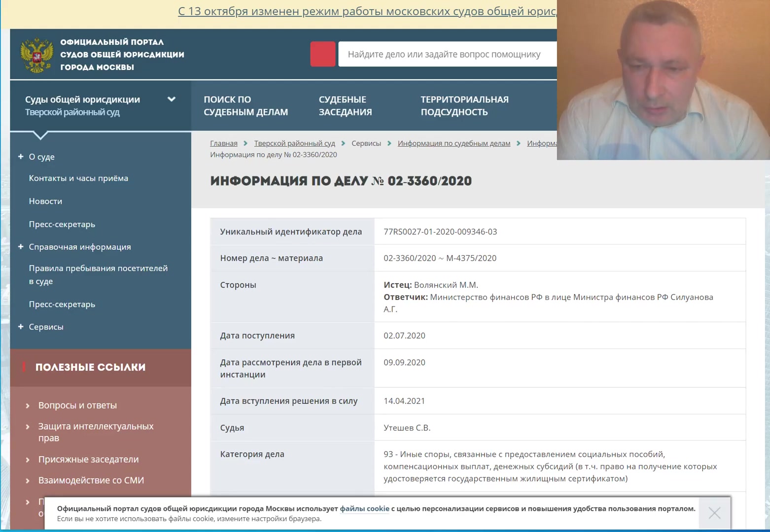Open 'Защита интеллектуальных прав' useful link
The height and width of the screenshot is (532, 770).
[x=96, y=432]
